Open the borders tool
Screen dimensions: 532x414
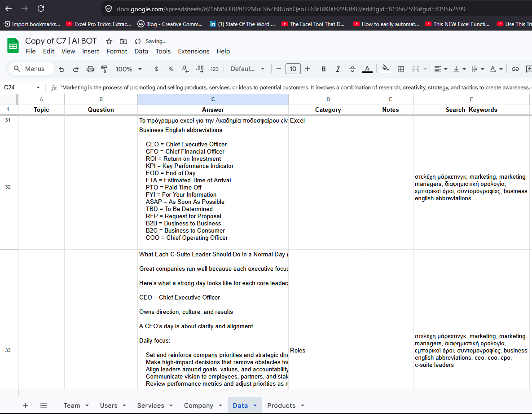coord(401,69)
